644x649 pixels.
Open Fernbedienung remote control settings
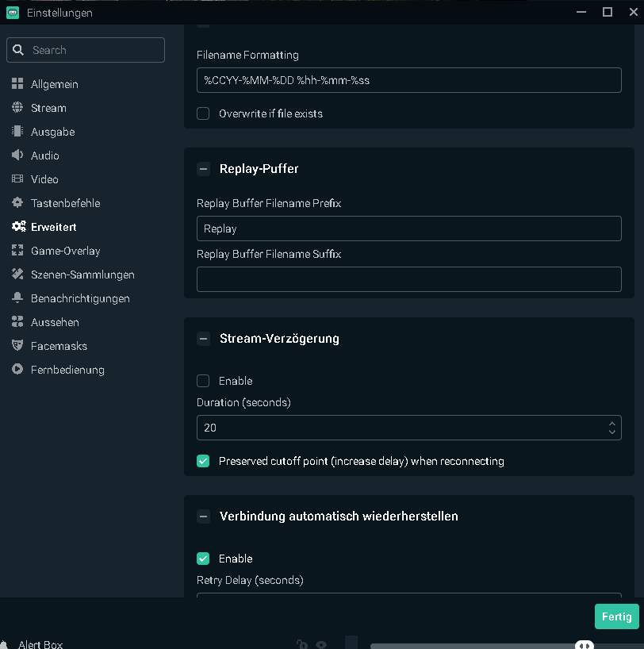[67, 370]
